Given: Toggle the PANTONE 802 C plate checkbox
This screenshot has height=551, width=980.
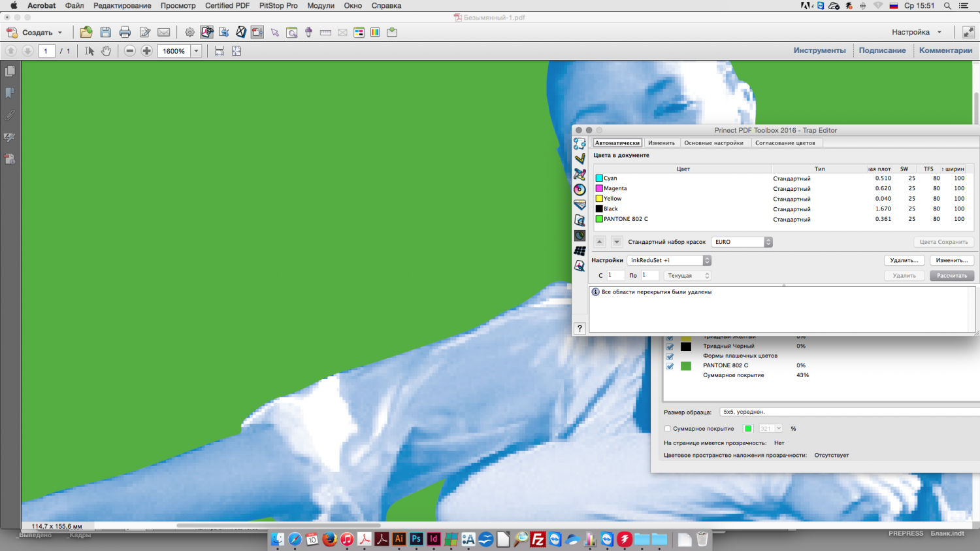Looking at the screenshot, I should [x=669, y=366].
